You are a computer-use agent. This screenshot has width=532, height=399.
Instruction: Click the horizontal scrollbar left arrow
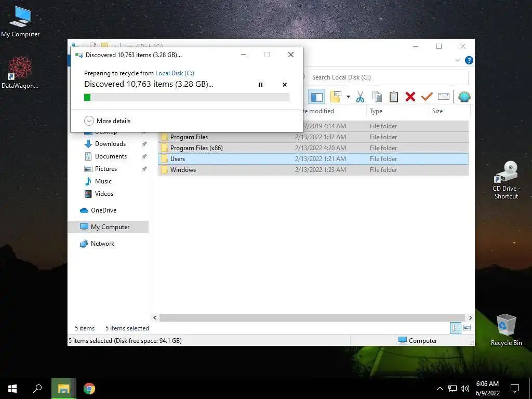pyautogui.click(x=155, y=317)
